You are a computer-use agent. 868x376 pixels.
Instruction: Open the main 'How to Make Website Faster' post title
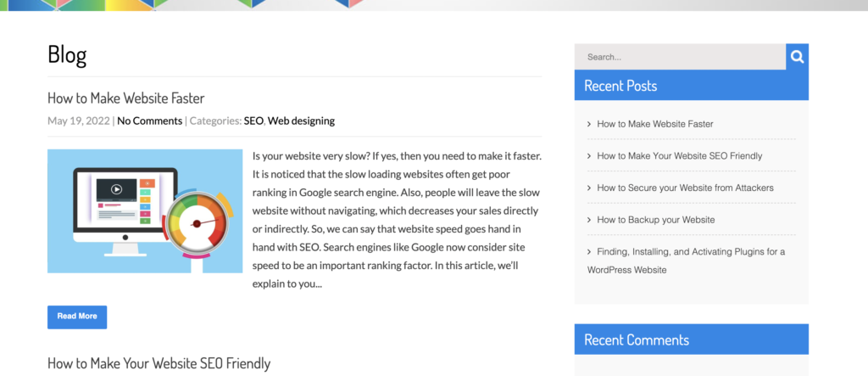[125, 98]
